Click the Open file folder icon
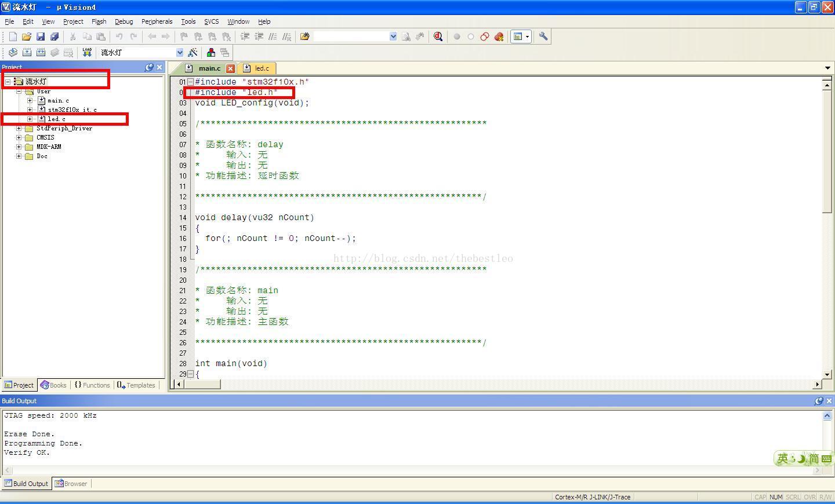Viewport: 835px width, 504px height. click(27, 36)
